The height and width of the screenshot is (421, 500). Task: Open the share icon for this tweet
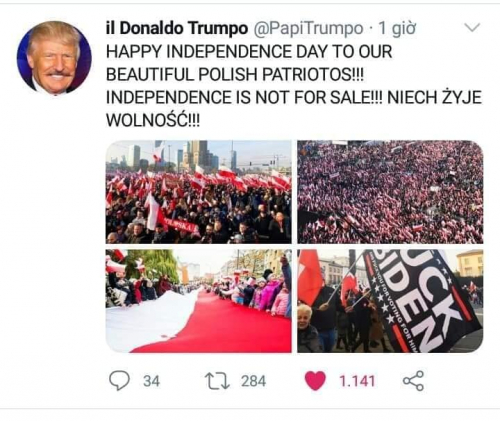coord(413,381)
